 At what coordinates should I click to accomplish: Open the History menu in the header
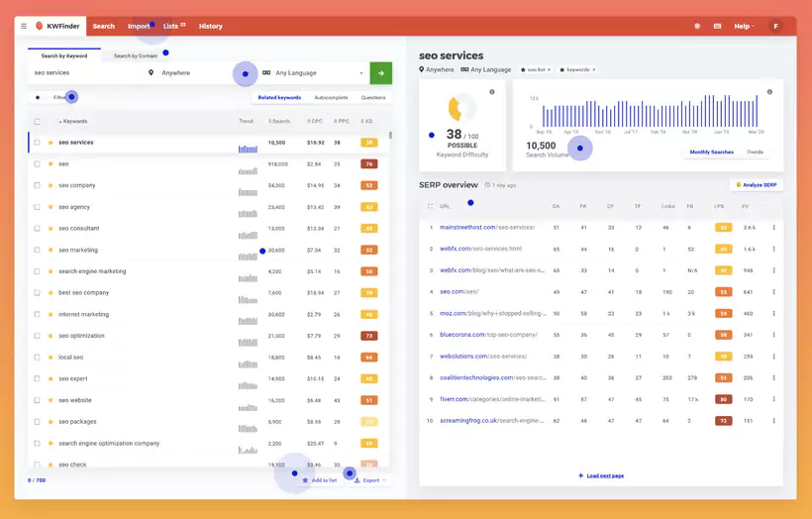pos(210,26)
